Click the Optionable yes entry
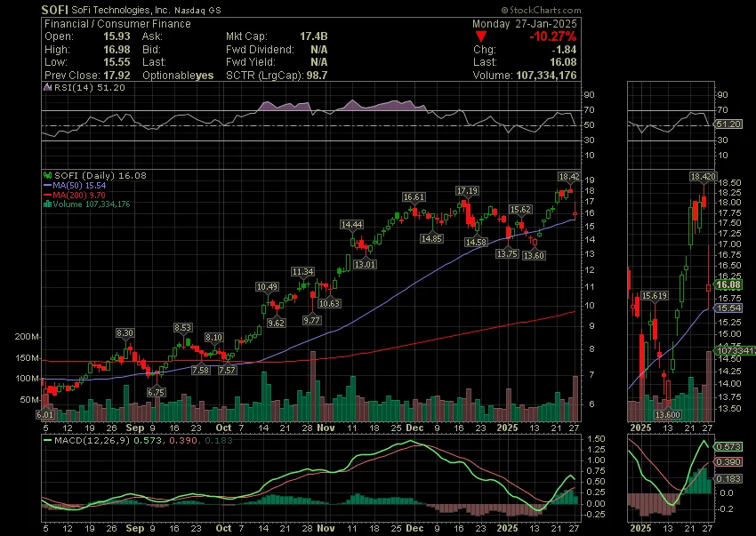Image resolution: width=756 pixels, height=536 pixels. [178, 76]
